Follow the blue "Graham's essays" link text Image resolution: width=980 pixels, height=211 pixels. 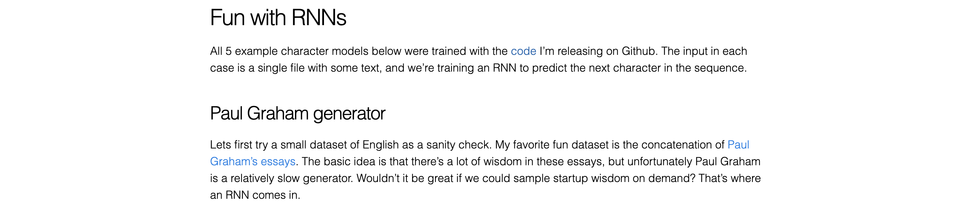click(x=253, y=161)
